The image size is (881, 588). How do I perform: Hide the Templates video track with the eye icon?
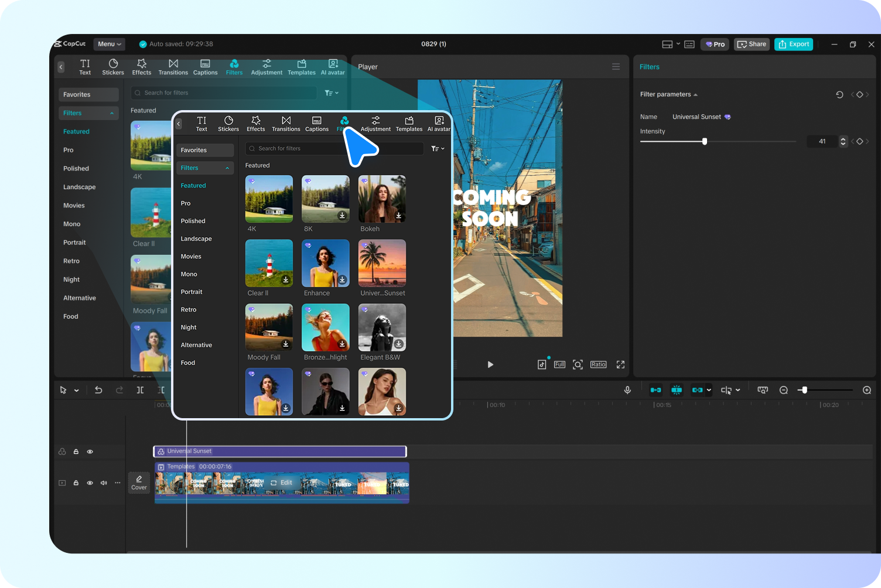[90, 483]
